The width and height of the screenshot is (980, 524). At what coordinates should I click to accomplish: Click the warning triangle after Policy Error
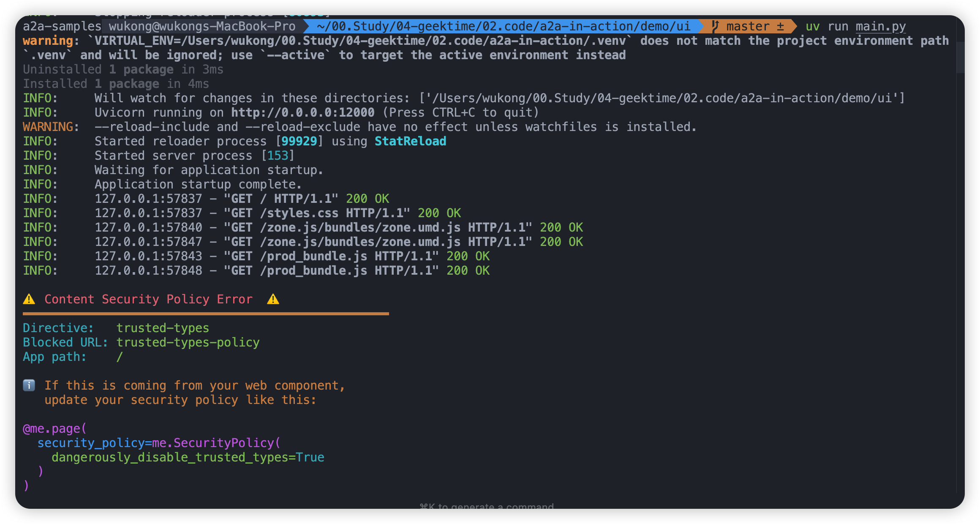pyautogui.click(x=273, y=299)
